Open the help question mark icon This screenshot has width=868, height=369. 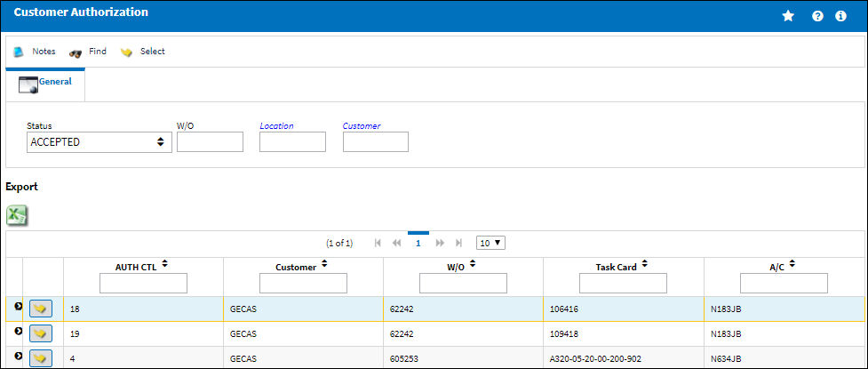click(817, 16)
